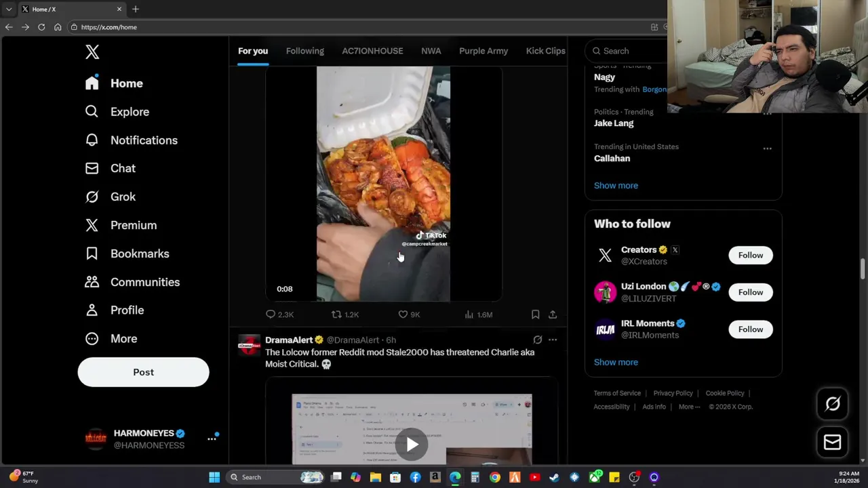Open Cookie Policy link

click(725, 393)
